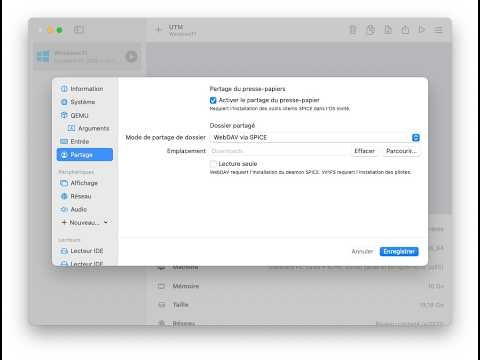Toggle the Lecture seule checkbox
Image resolution: width=480 pixels, height=360 pixels.
[x=213, y=164]
